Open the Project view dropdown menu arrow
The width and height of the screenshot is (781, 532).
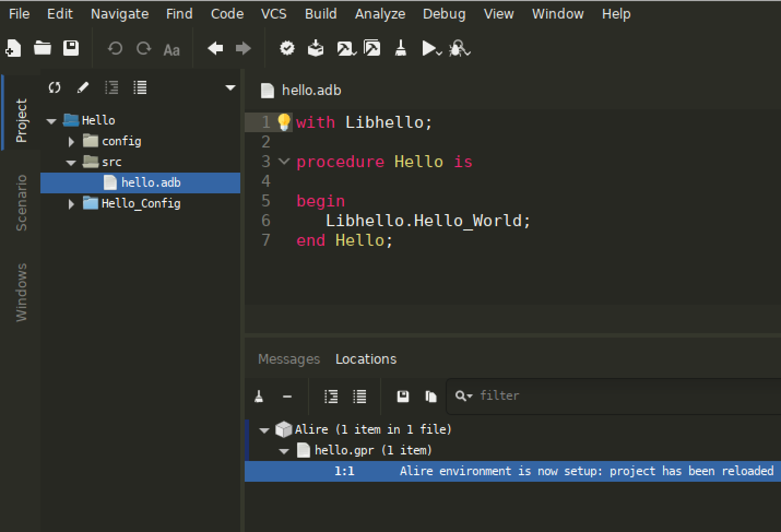point(230,87)
